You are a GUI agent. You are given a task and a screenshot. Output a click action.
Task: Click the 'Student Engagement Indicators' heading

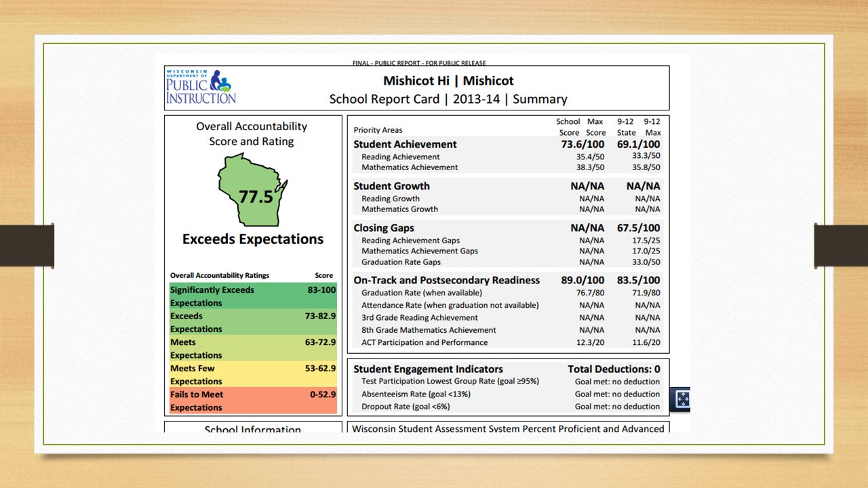point(429,369)
